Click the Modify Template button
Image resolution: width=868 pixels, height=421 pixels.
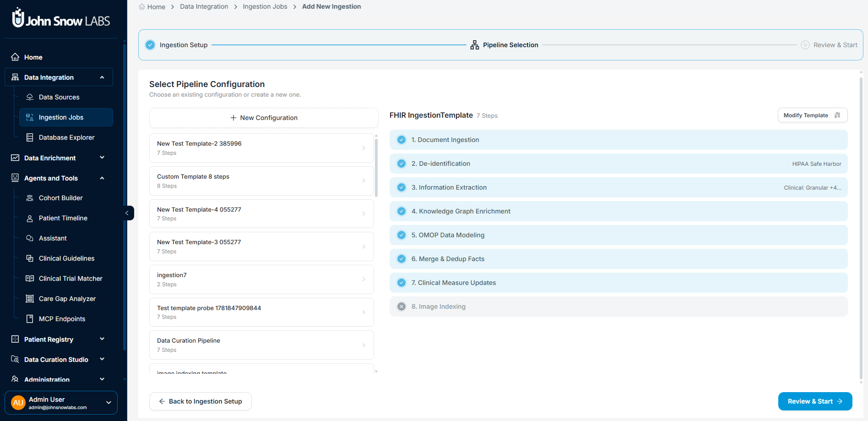pos(813,115)
